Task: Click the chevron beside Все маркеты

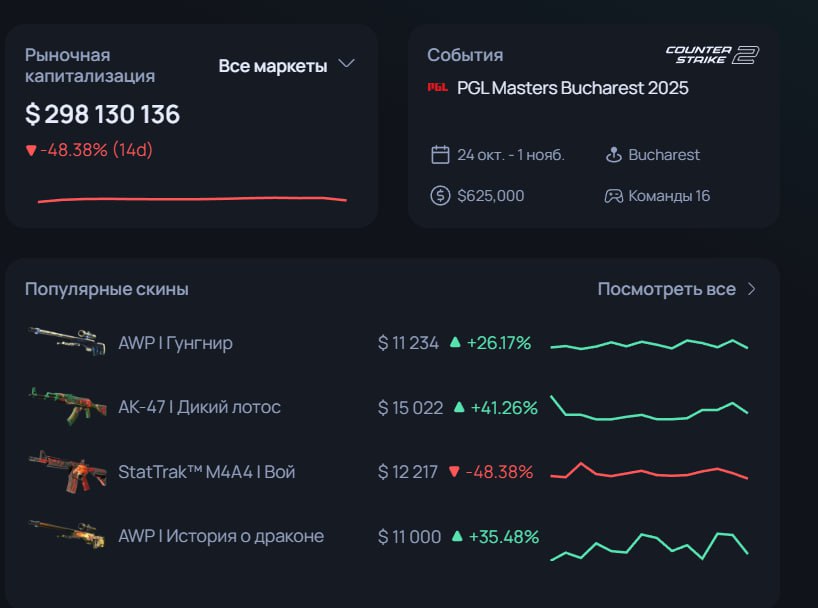Action: 346,64
